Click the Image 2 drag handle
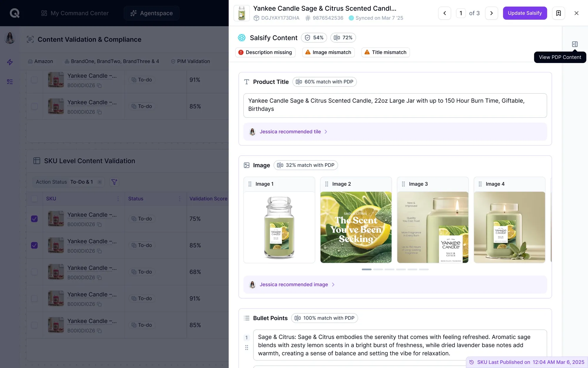This screenshot has height=368, width=588. [327, 184]
